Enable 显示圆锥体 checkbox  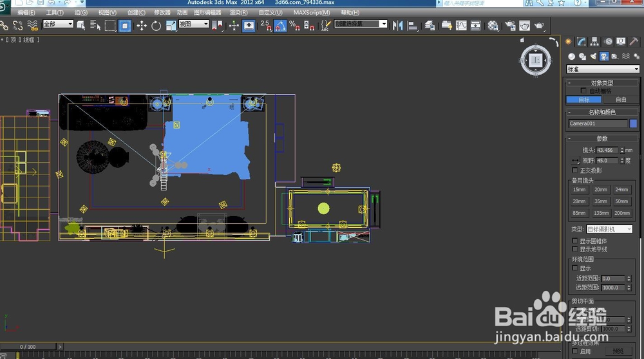pyautogui.click(x=574, y=241)
